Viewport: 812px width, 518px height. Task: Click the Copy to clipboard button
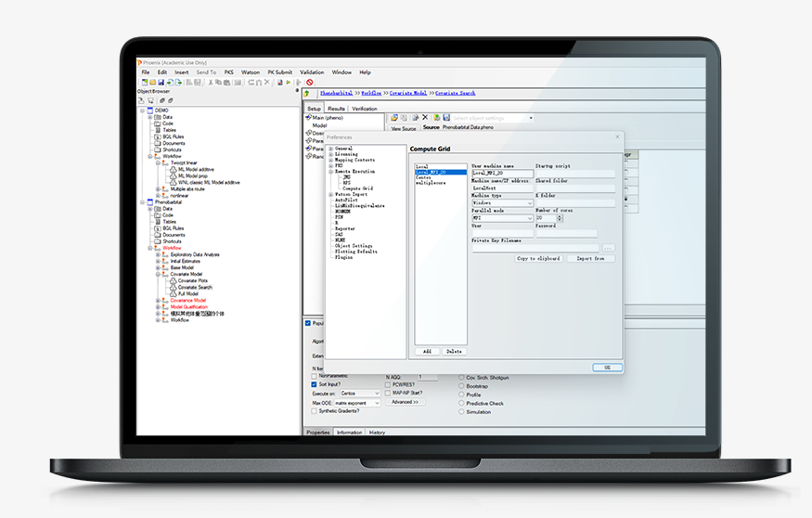(x=538, y=259)
